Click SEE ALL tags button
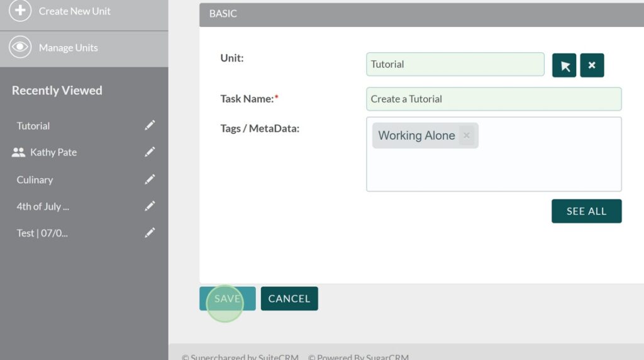The image size is (644, 360). click(586, 211)
